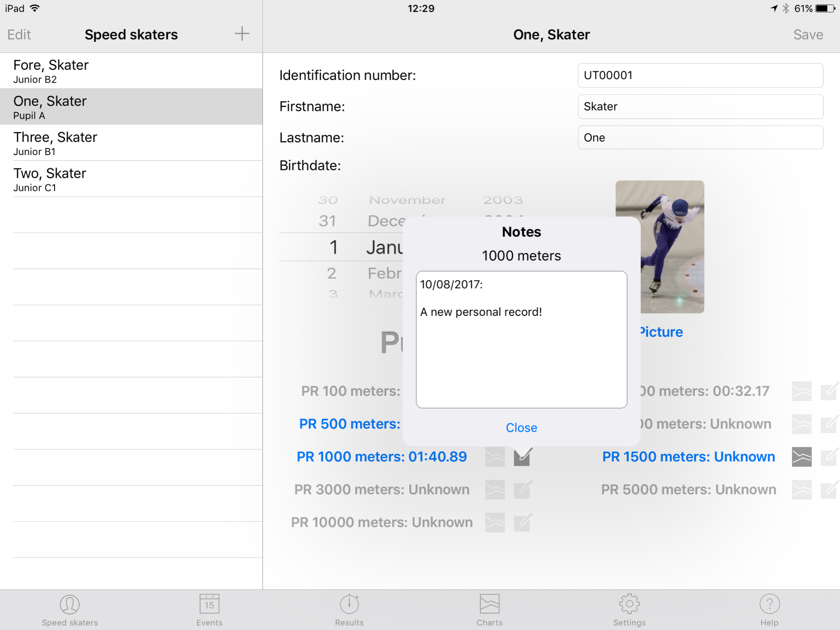Open notes icon in second right-column row
This screenshot has width=840, height=630.
click(x=830, y=424)
